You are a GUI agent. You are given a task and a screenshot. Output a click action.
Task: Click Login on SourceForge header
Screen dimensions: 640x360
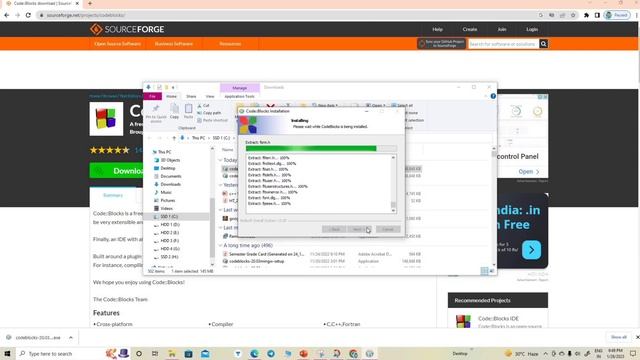point(532,29)
